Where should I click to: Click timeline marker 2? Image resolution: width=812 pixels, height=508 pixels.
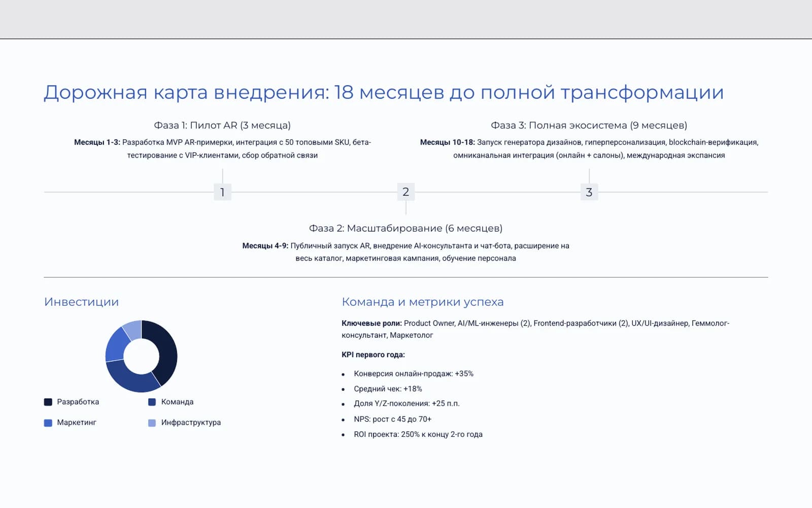pos(405,192)
